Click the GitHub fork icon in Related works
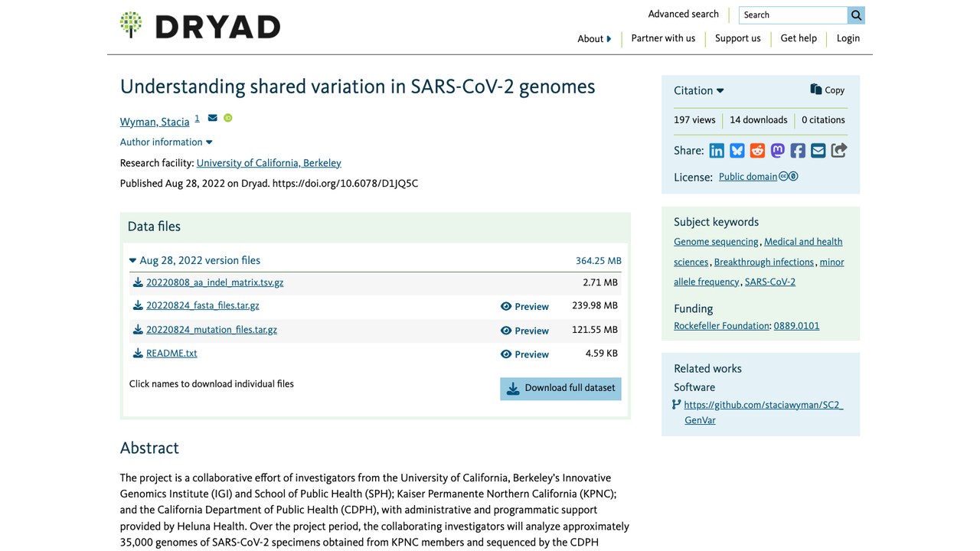This screenshot has width=980, height=551. tap(676, 405)
